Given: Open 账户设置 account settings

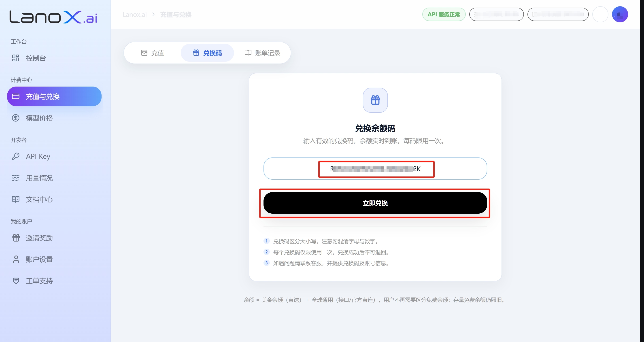Looking at the screenshot, I should tap(54, 259).
